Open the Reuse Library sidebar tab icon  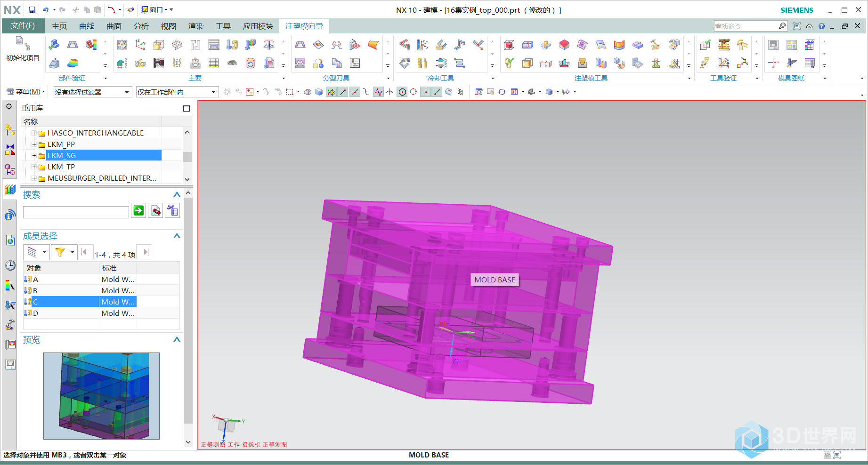10,189
